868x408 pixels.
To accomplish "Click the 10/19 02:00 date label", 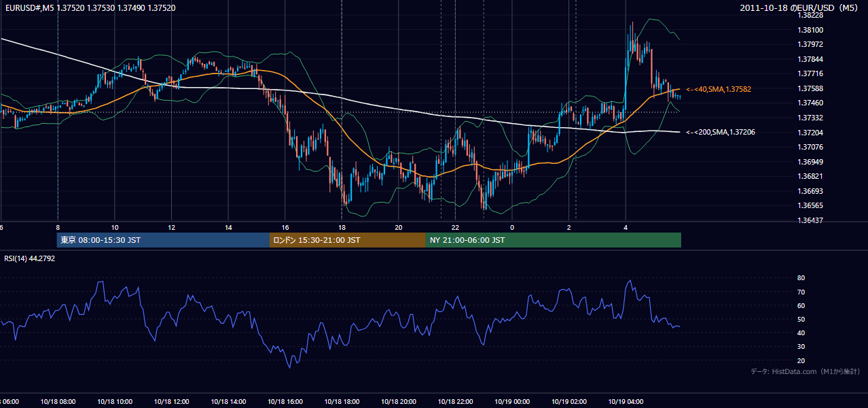I will tap(569, 402).
